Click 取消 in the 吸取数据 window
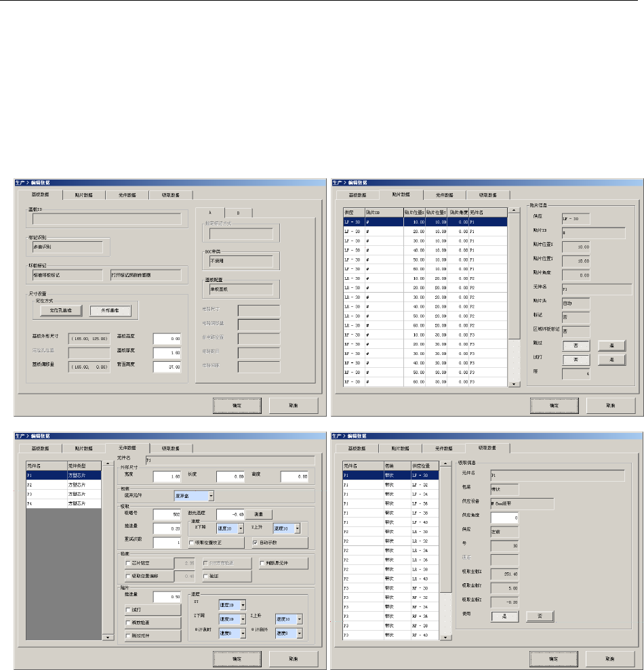The image size is (644, 670). (x=610, y=659)
